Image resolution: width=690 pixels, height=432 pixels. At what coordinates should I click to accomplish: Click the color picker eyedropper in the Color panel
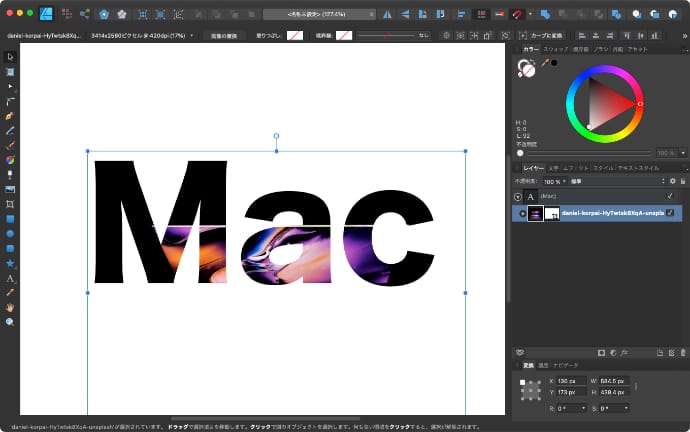[546, 63]
